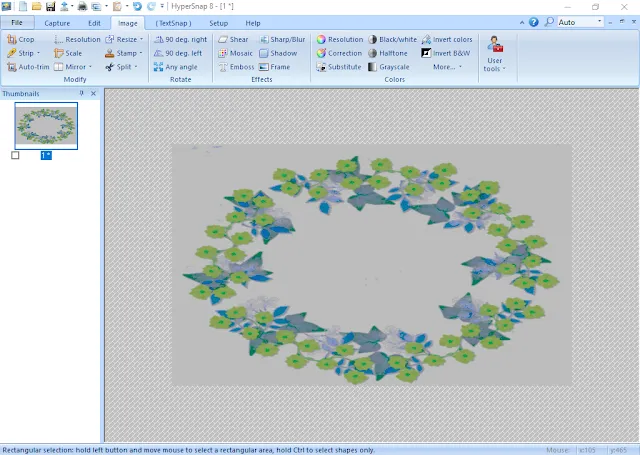This screenshot has height=455, width=640.
Task: Open the Setup ribbon tab
Action: [x=217, y=22]
